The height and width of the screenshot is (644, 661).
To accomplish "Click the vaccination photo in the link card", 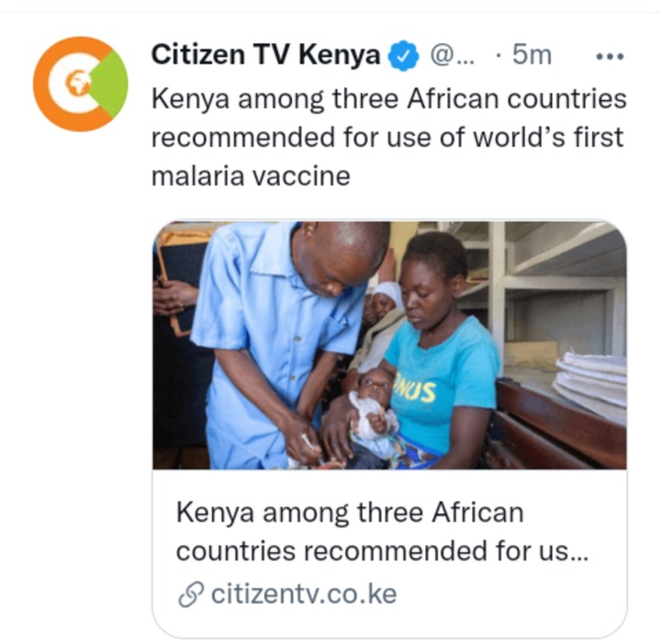I will click(x=389, y=345).
